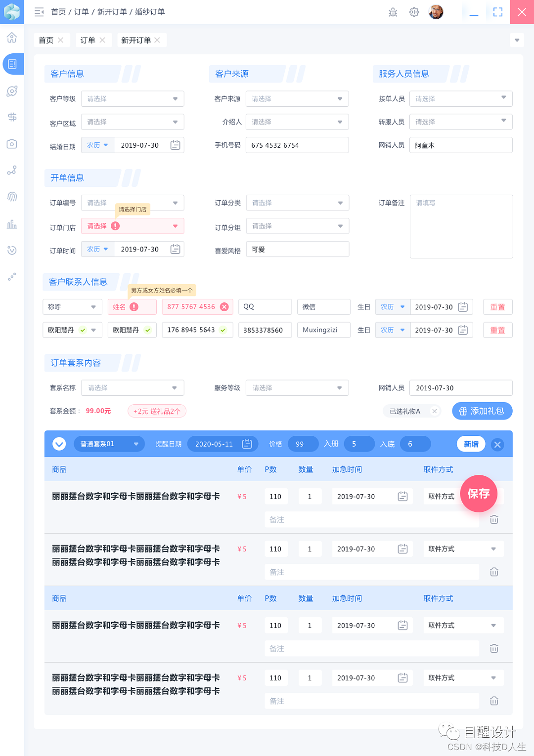The height and width of the screenshot is (756, 534).
Task: Reset the 欧阳慧丹 contact row with 重置
Action: pos(497,330)
